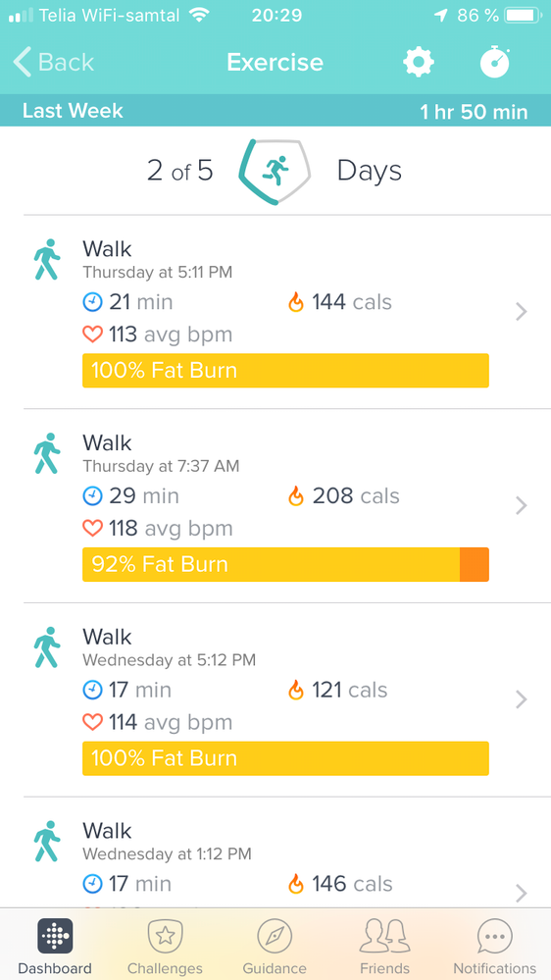The image size is (551, 980).
Task: Open the Notifications tab
Action: coord(495,946)
